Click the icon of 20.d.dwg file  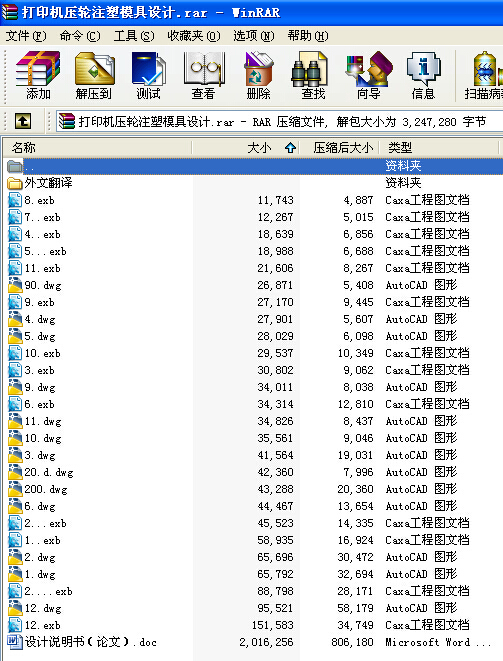pyautogui.click(x=15, y=472)
